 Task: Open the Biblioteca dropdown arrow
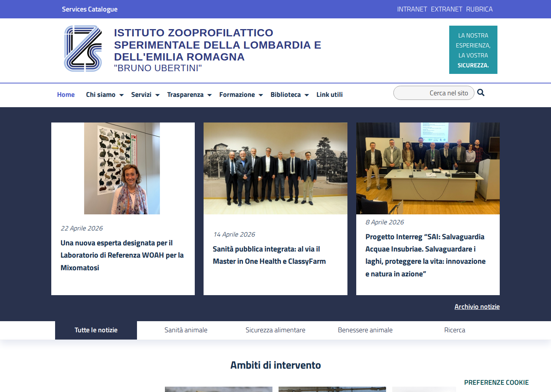tap(306, 95)
